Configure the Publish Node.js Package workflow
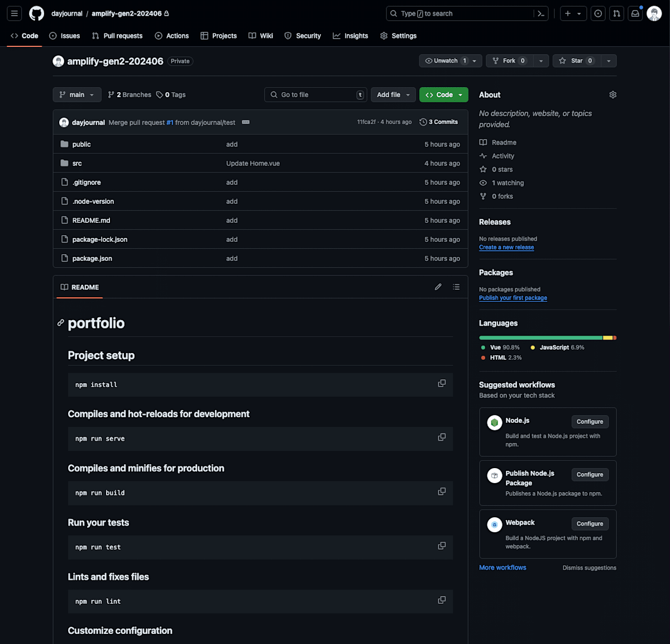Image resolution: width=670 pixels, height=644 pixels. point(590,475)
